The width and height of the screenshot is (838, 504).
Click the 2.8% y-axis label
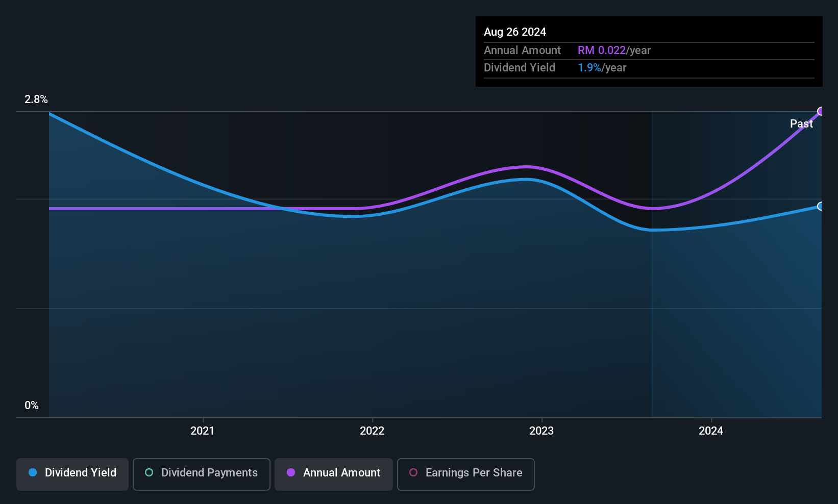36,99
